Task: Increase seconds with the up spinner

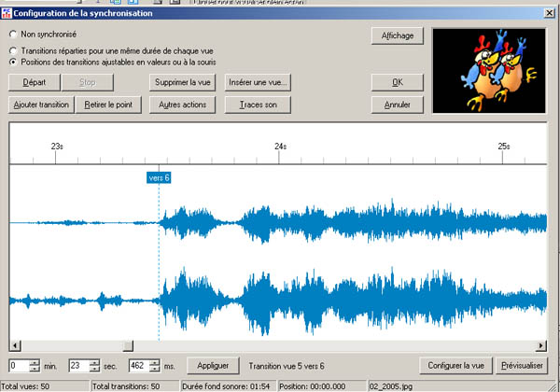Action: tap(94, 362)
